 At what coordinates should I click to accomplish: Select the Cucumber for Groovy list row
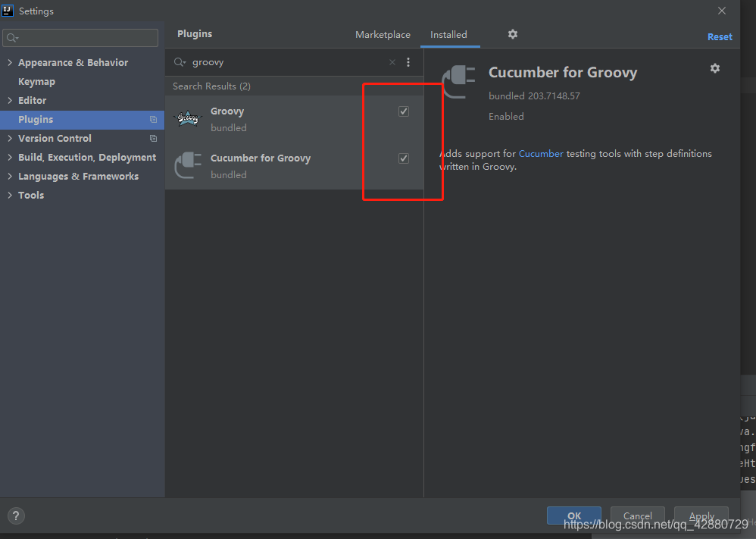pos(294,165)
